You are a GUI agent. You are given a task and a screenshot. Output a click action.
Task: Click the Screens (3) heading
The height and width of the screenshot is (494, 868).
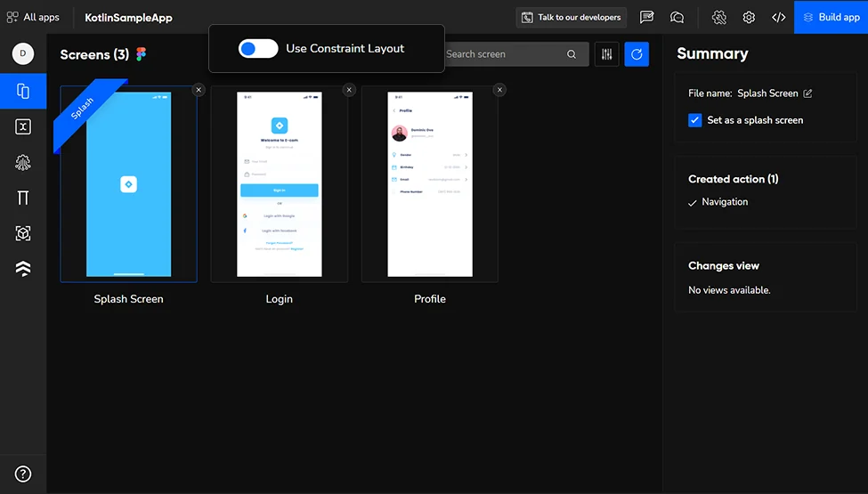tap(94, 54)
